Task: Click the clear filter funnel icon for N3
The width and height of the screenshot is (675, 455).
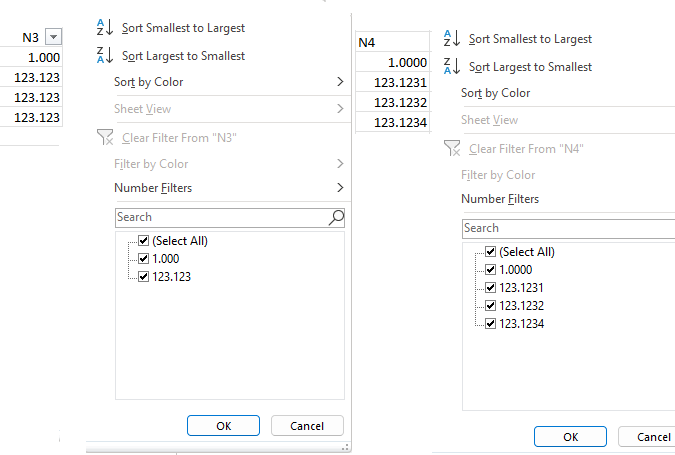Action: coord(105,138)
